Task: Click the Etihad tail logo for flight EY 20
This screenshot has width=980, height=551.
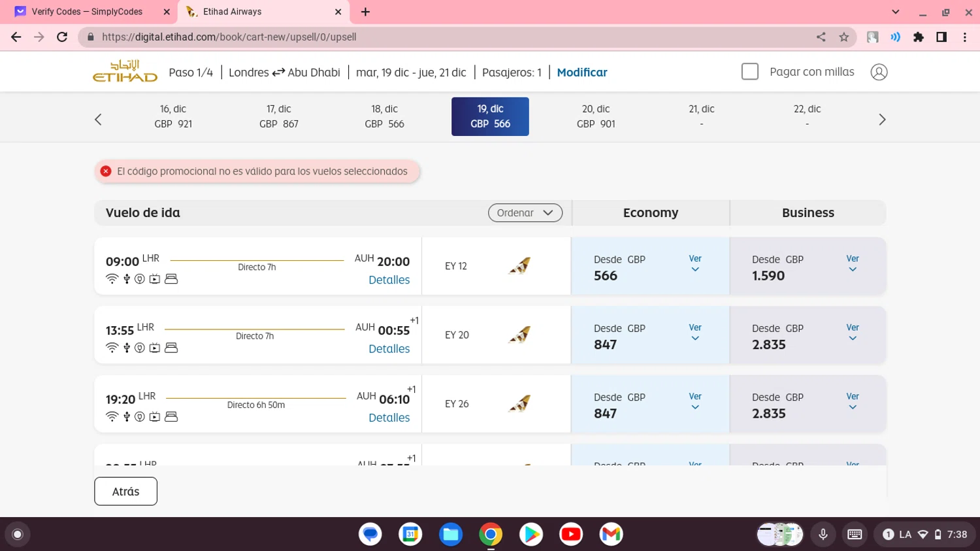Action: 519,335
